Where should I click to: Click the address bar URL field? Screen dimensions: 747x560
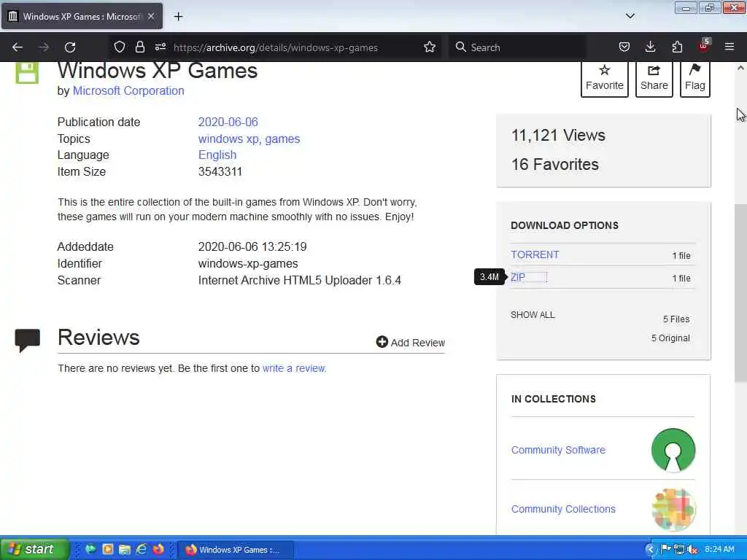pos(275,47)
